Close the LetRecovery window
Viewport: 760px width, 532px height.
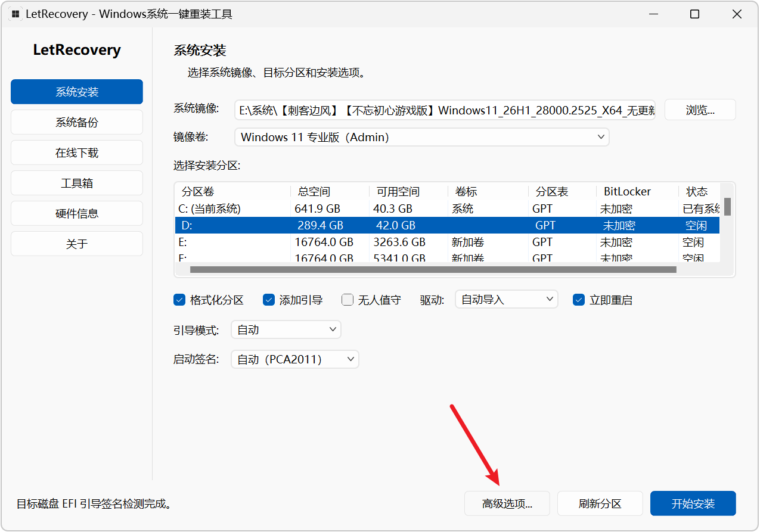click(x=737, y=14)
